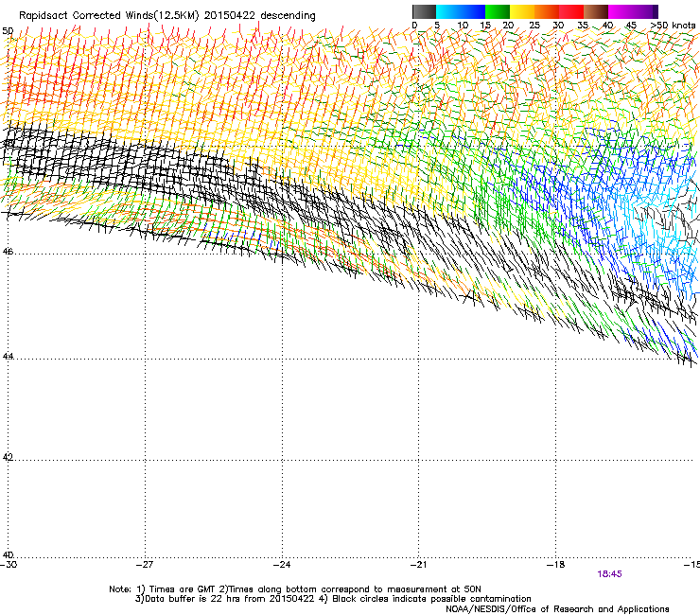
Task: Click longitude label '-30' on the axis
Action: click(9, 565)
